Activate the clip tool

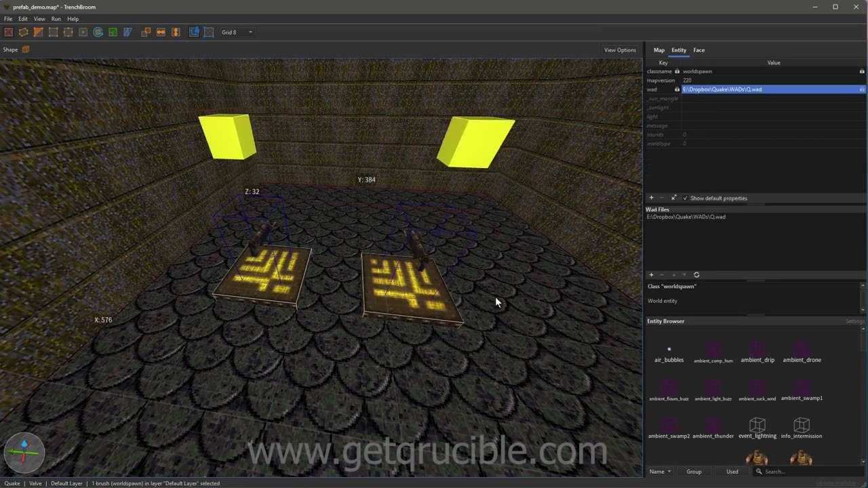[x=39, y=32]
